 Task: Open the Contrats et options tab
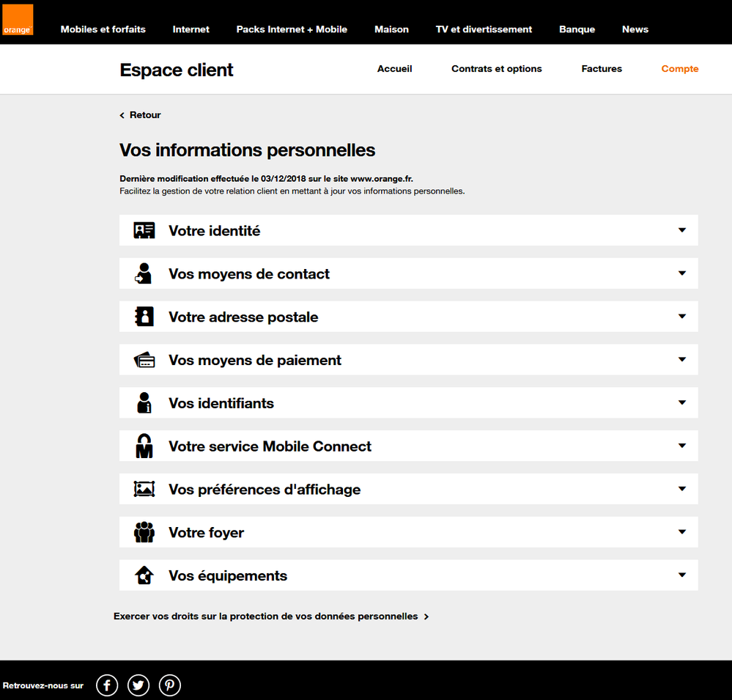496,69
